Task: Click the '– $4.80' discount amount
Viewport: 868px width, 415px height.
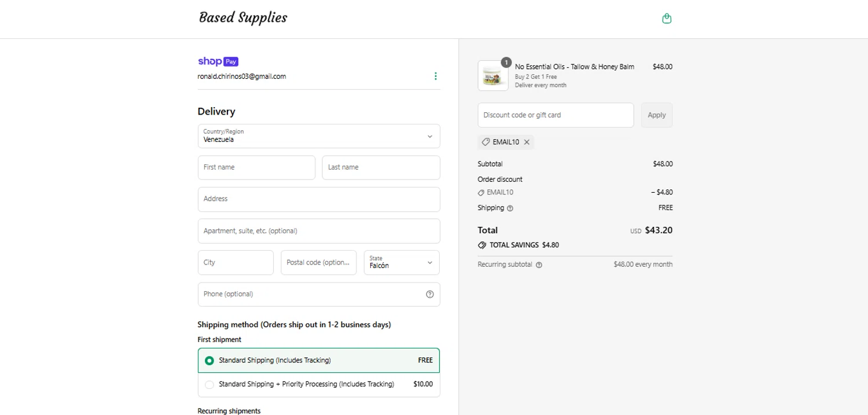Action: click(662, 193)
